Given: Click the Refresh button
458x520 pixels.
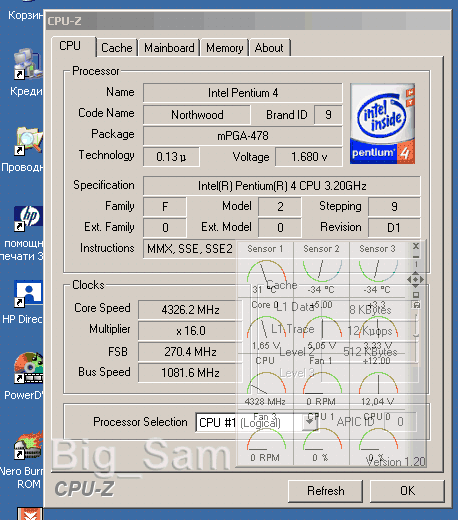Looking at the screenshot, I should click(325, 491).
